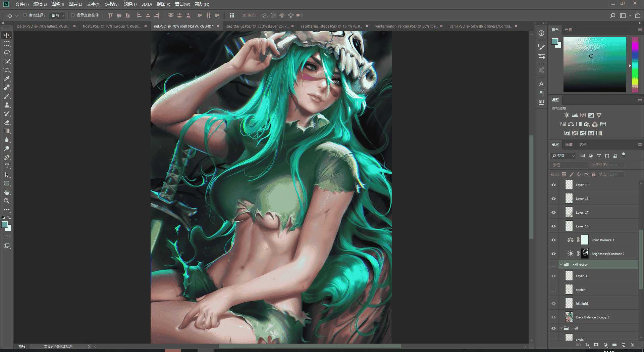Image resolution: width=644 pixels, height=352 pixels.
Task: Open the 滤镜 (Filter) menu
Action: 130,4
